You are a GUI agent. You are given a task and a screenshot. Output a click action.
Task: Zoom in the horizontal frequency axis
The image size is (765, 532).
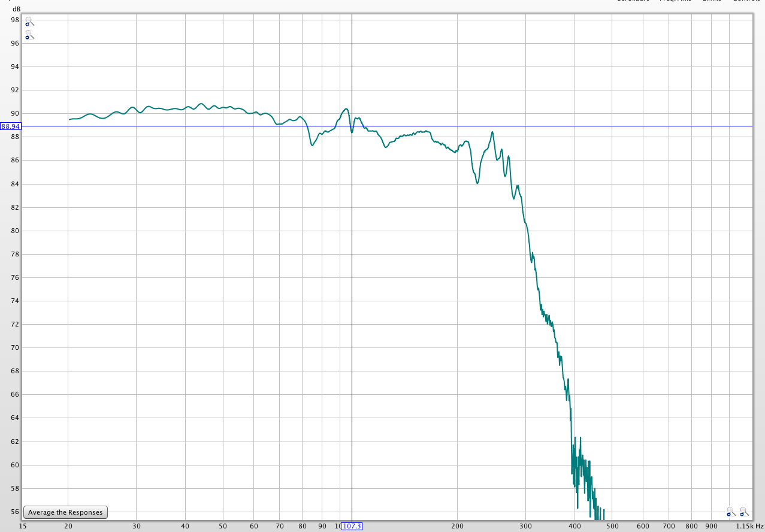tap(744, 512)
